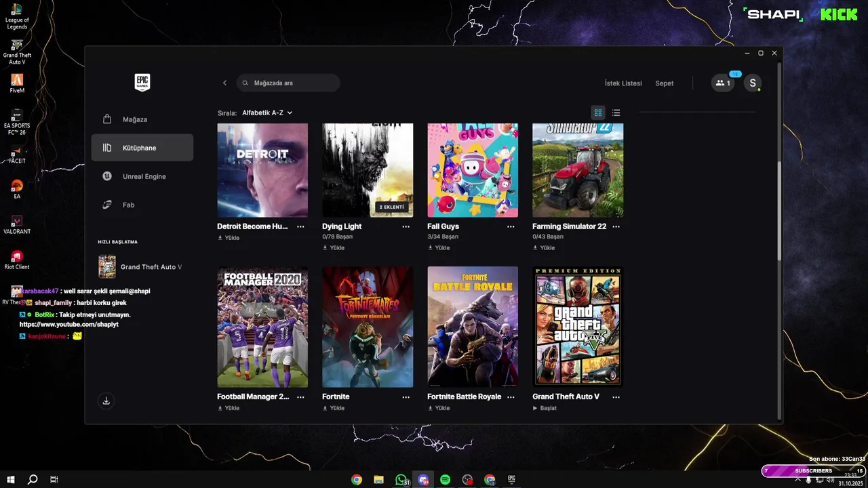Image resolution: width=868 pixels, height=488 pixels.
Task: Click Yükle under Fortnite Battle Royale
Action: (439, 408)
